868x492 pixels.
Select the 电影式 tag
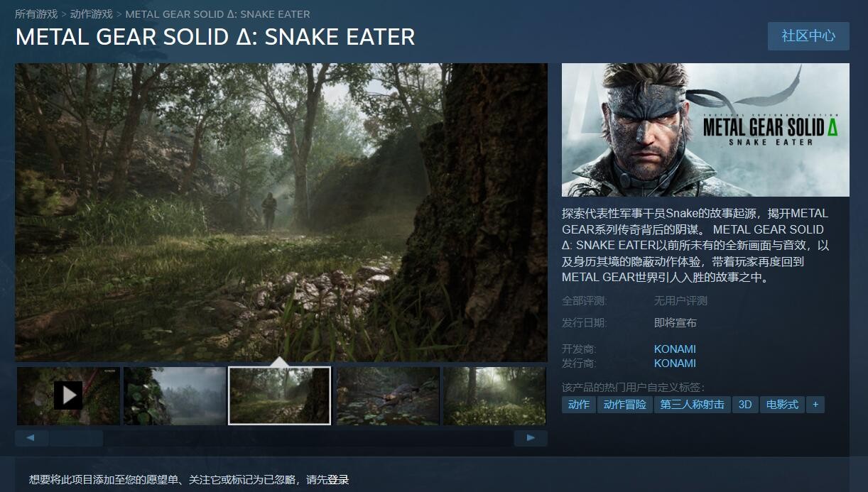pos(782,405)
